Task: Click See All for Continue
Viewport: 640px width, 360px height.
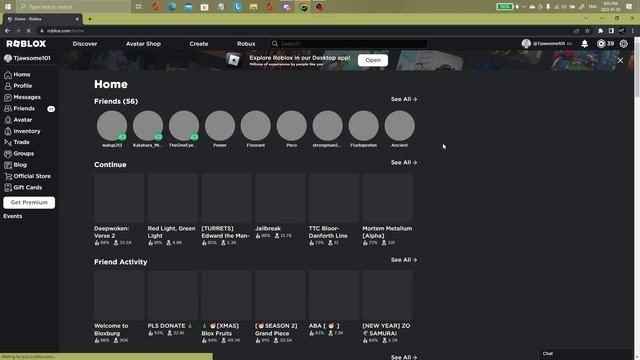Action: [x=404, y=162]
